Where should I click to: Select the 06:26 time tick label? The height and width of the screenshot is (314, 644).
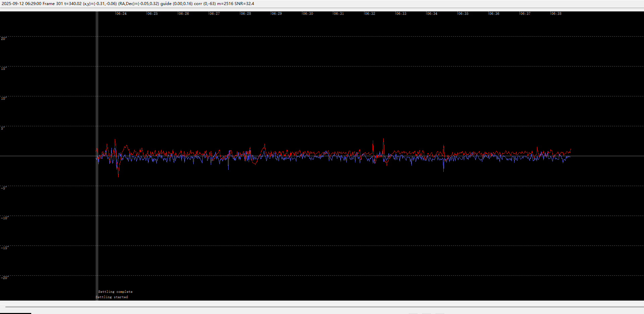pyautogui.click(x=184, y=14)
